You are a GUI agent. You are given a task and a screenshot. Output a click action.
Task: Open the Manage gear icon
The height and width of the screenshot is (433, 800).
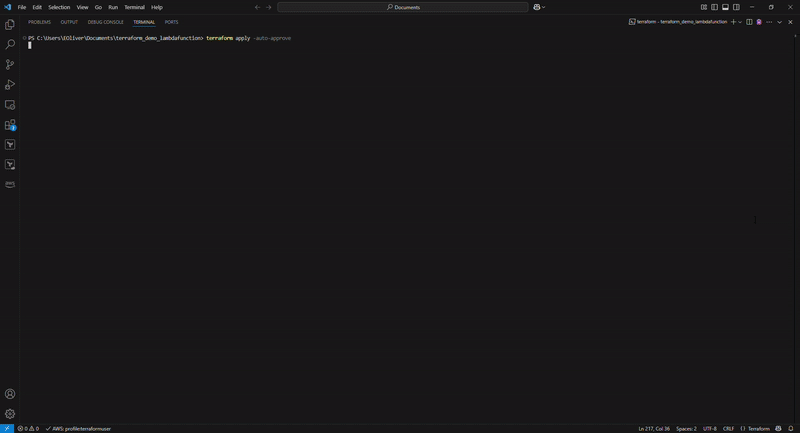(10, 414)
